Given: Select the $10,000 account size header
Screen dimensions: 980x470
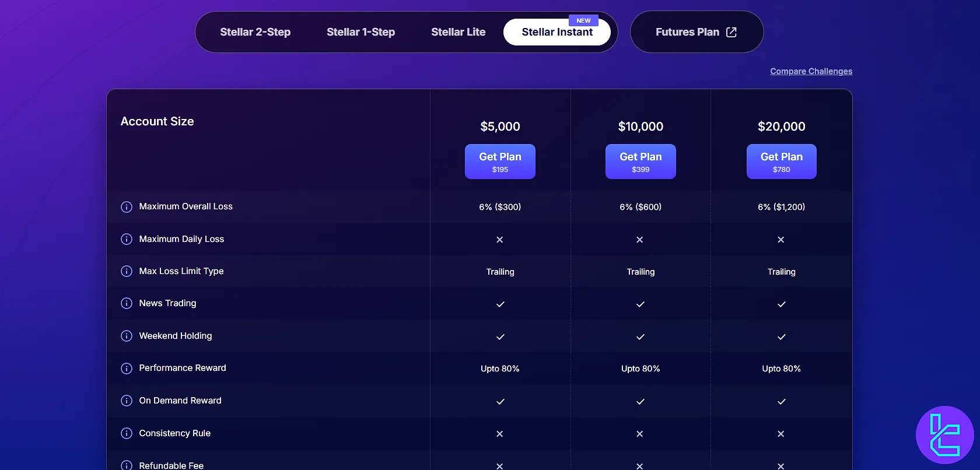Looking at the screenshot, I should [640, 127].
